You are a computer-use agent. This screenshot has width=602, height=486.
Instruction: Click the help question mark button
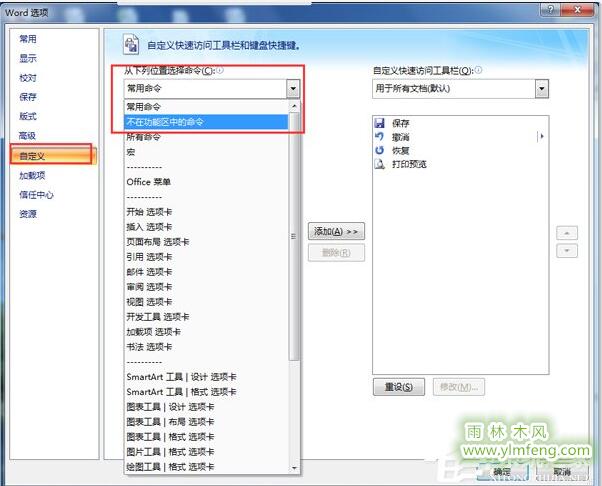550,9
